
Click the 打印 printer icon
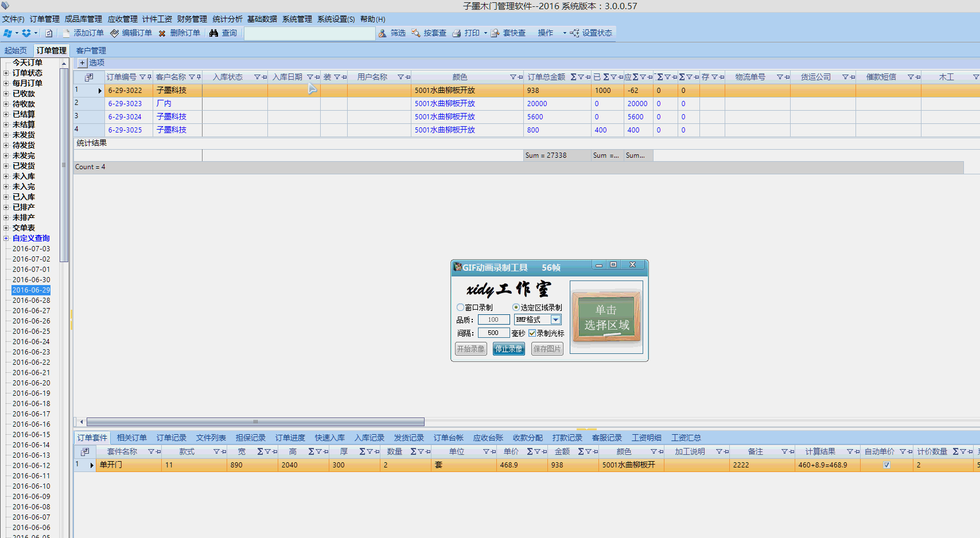tap(457, 33)
